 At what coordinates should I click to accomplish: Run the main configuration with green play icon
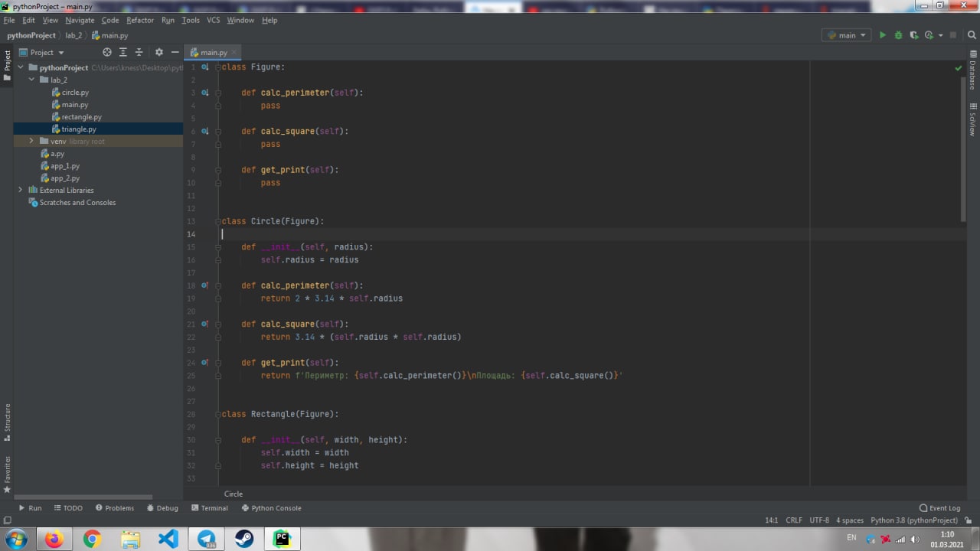tap(883, 35)
